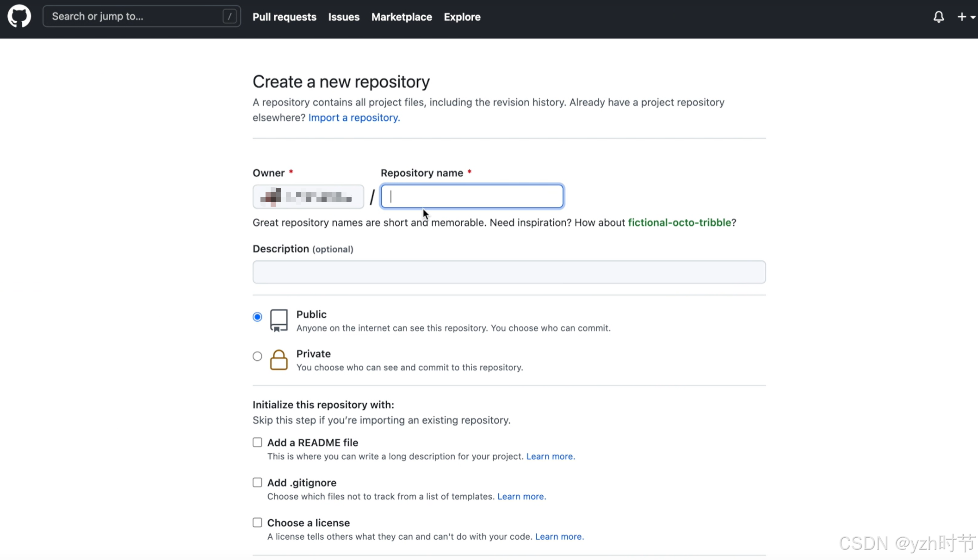Open the Owner dropdown
The image size is (978, 560).
(x=308, y=197)
